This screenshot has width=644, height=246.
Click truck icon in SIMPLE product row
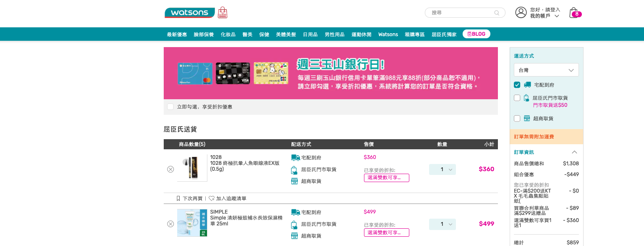point(296,212)
